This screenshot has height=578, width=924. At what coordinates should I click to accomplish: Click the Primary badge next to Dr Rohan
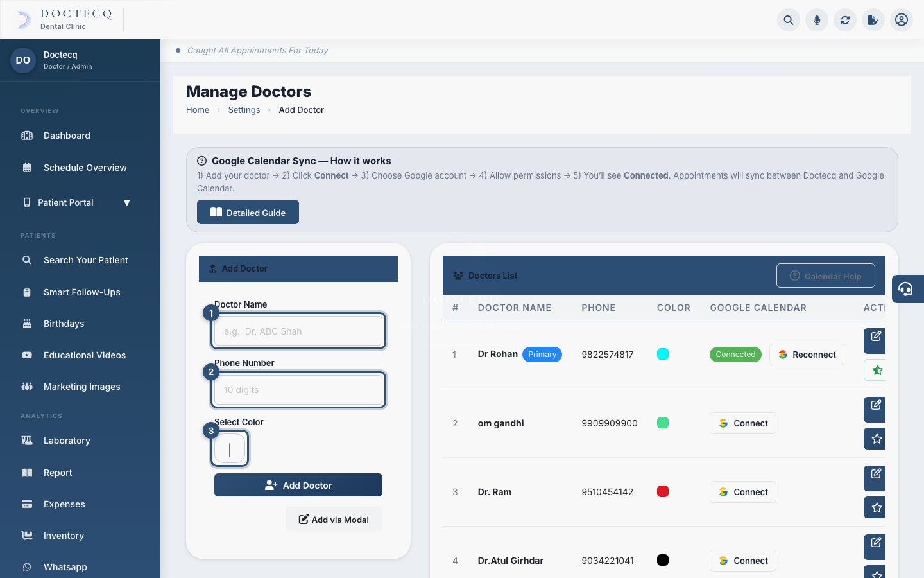542,355
